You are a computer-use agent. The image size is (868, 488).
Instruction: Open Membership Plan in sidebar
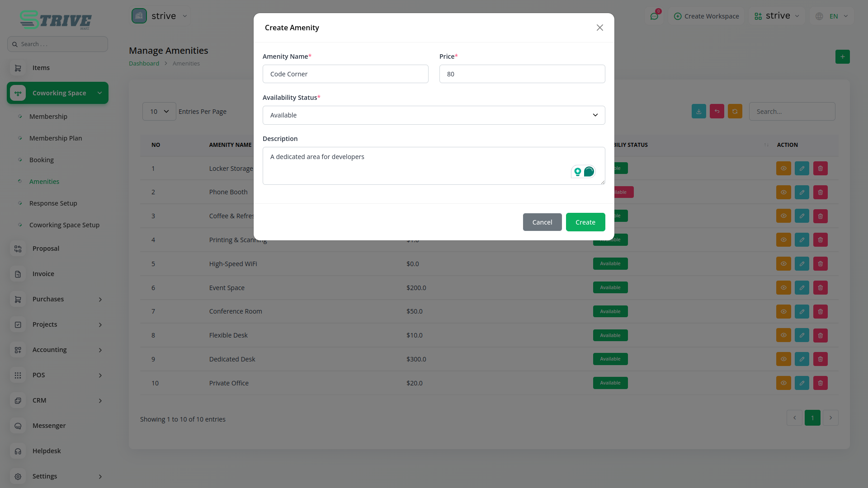[x=56, y=138]
